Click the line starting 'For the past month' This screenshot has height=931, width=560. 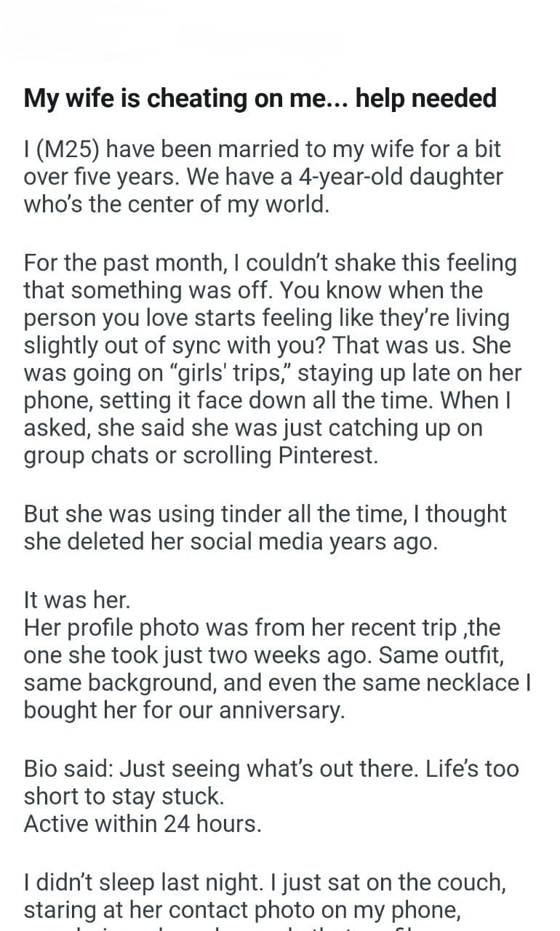270,263
